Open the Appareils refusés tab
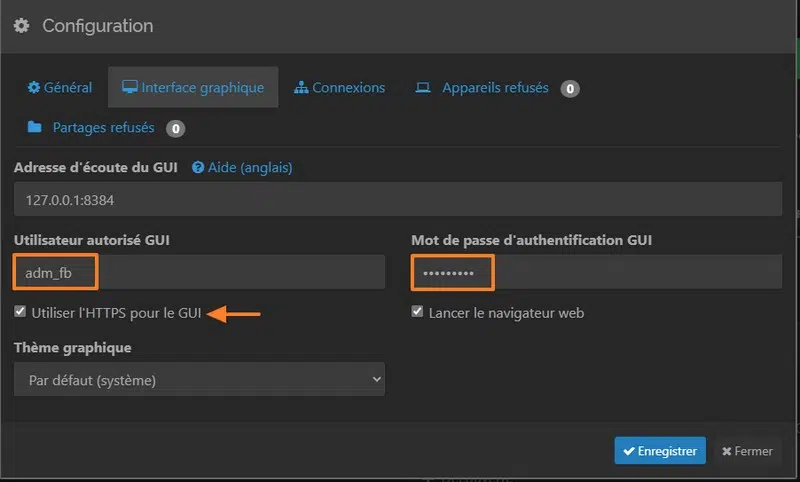The image size is (800, 482). coord(496,88)
